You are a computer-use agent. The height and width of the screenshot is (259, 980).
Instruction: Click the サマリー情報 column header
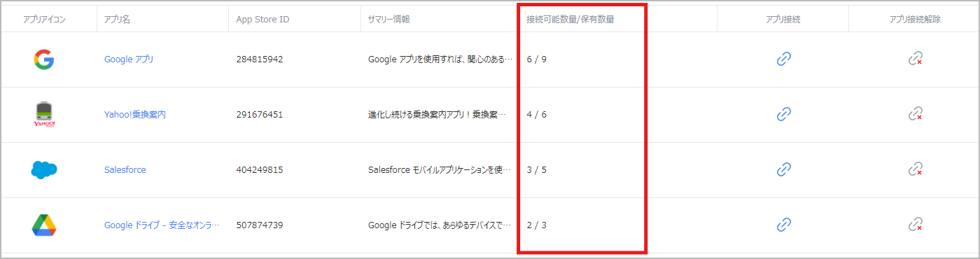(x=389, y=19)
